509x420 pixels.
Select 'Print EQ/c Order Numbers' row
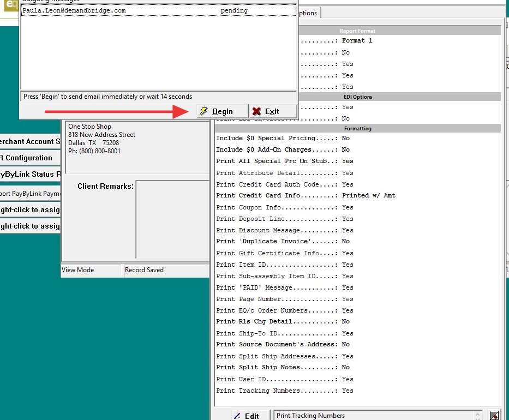coord(357,310)
